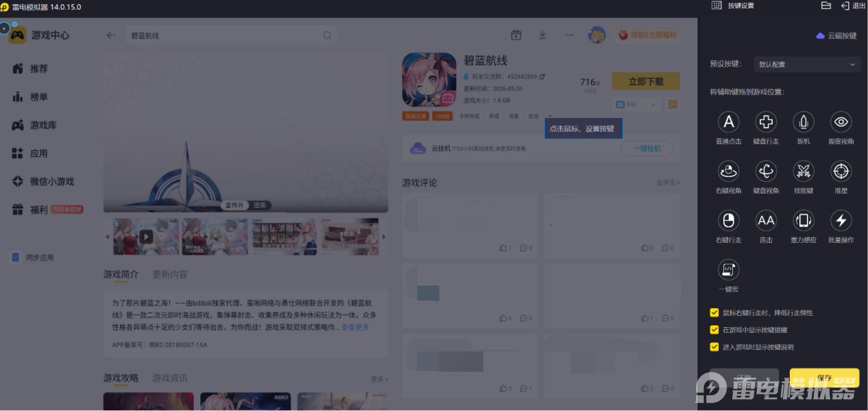Open 游戏库 game library in sidebar
868x411 pixels.
[x=34, y=126]
